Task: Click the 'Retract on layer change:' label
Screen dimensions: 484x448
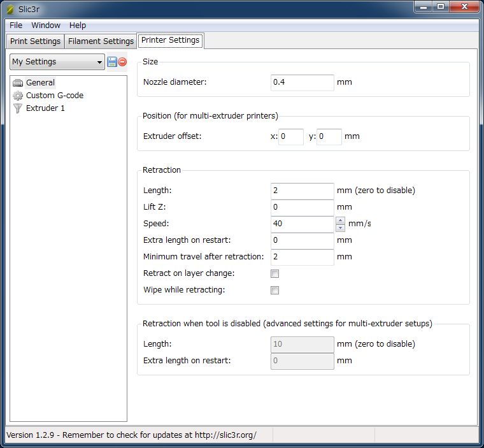Action: pyautogui.click(x=189, y=273)
